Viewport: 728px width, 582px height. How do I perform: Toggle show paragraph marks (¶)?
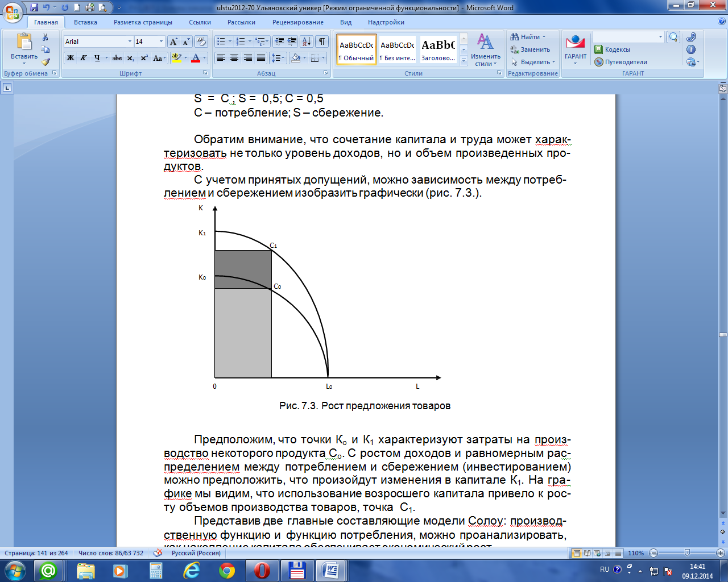click(322, 41)
